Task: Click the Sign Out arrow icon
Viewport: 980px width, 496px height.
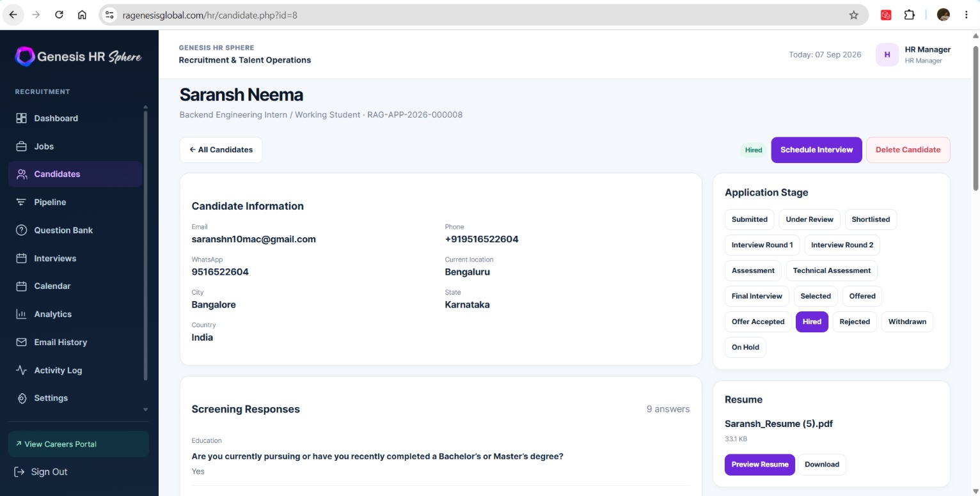Action: (x=19, y=472)
